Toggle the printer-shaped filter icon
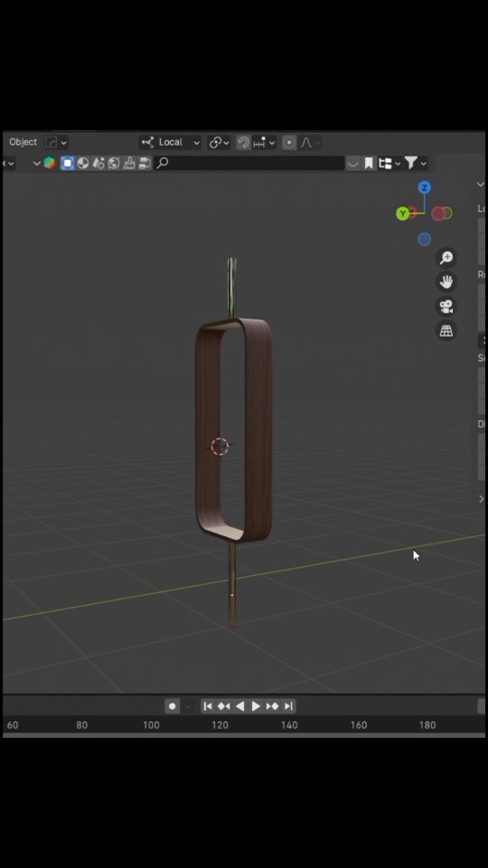Viewport: 488px width, 868px height. click(x=145, y=163)
